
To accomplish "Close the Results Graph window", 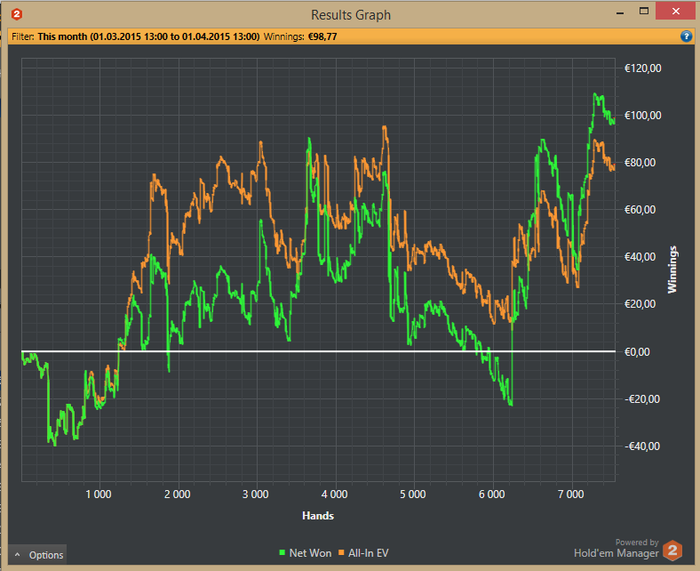I will [676, 11].
